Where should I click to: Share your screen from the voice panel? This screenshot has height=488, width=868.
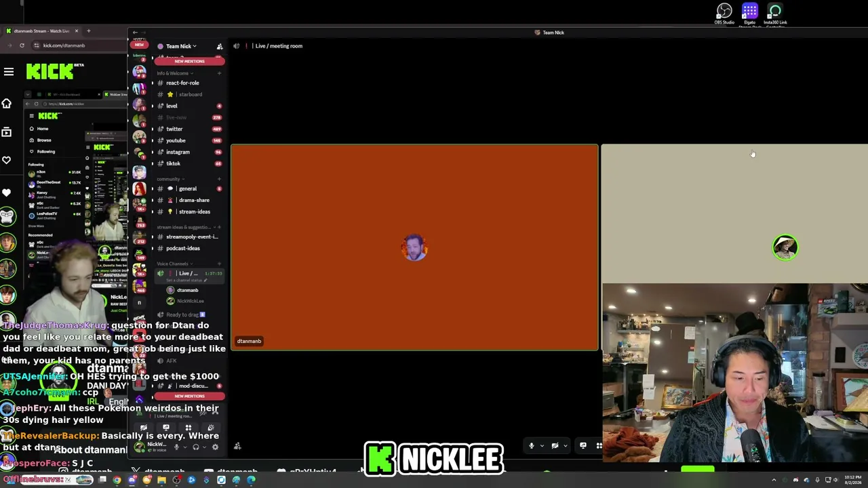tap(165, 428)
